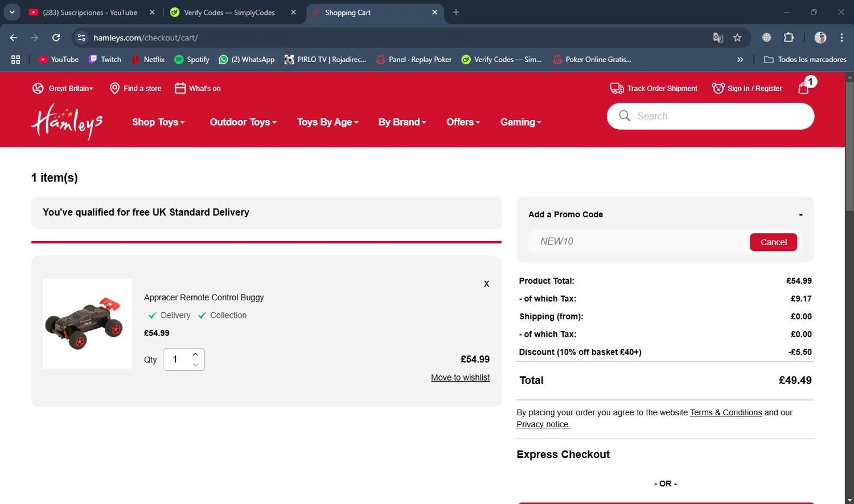Screen dimensions: 854x504
Task: Expand By Brand menu
Action: pyautogui.click(x=402, y=122)
